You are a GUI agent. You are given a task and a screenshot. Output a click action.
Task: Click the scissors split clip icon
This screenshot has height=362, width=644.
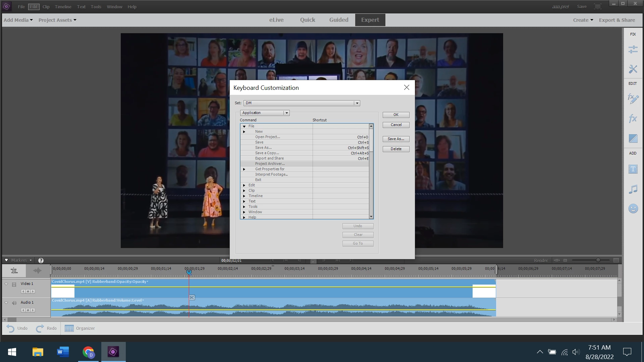[192, 298]
